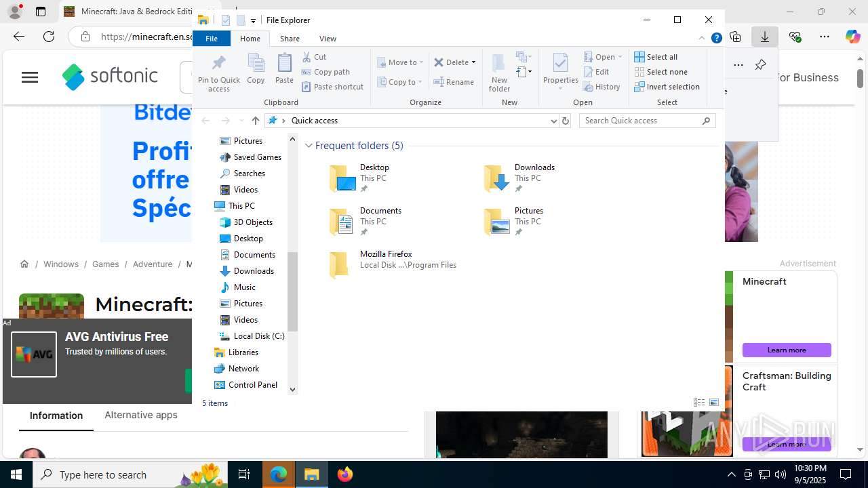Open the File menu tab
868x488 pixels.
212,39
